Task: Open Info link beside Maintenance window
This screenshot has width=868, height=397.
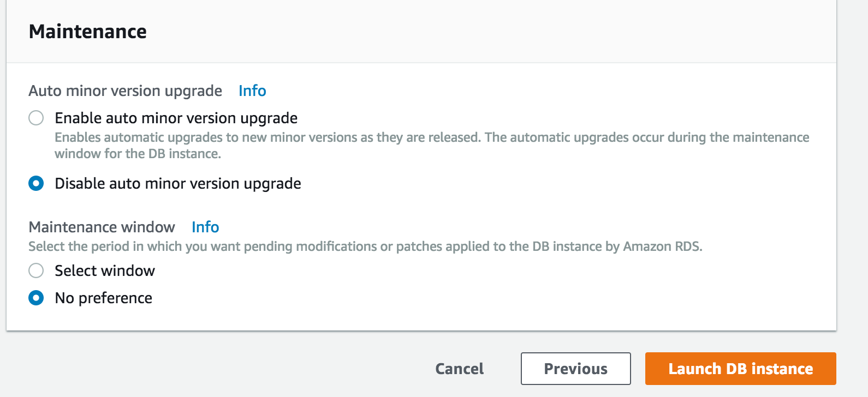Action: pyautogui.click(x=205, y=227)
